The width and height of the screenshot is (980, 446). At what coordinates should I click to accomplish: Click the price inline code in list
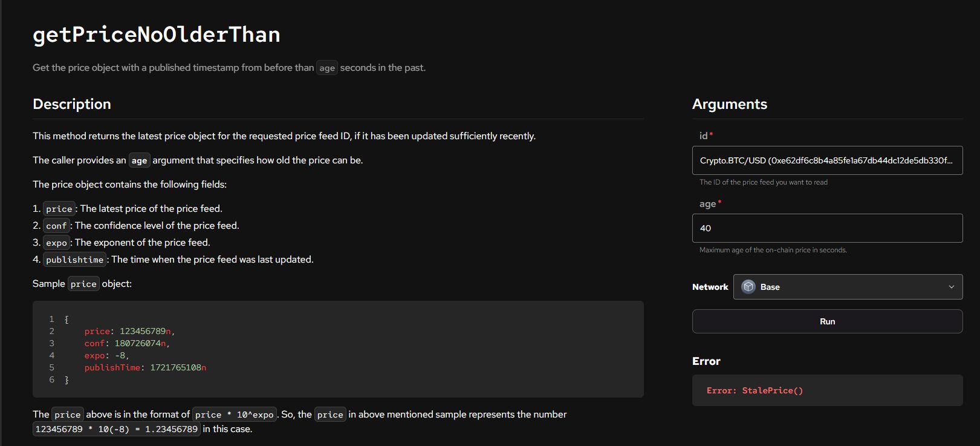coord(59,209)
